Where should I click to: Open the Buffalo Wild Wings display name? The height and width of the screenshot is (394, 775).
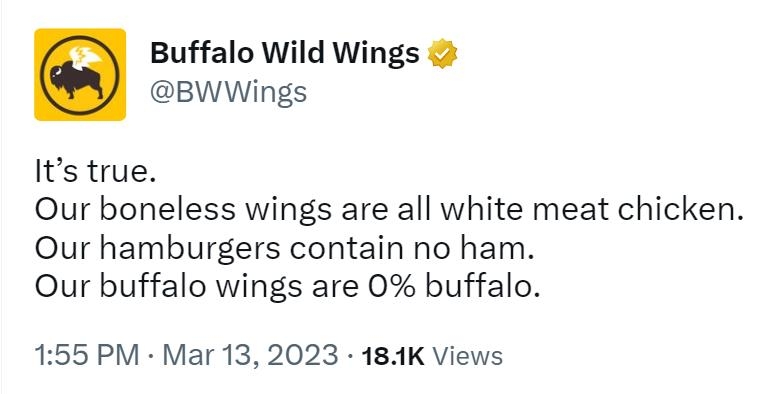pyautogui.click(x=285, y=52)
